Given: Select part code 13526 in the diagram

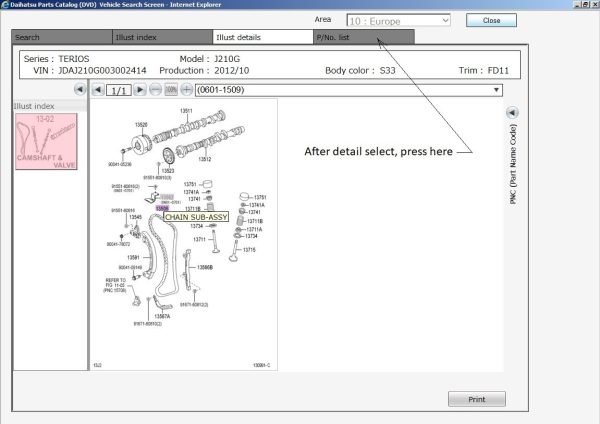Looking at the screenshot, I should [x=141, y=124].
